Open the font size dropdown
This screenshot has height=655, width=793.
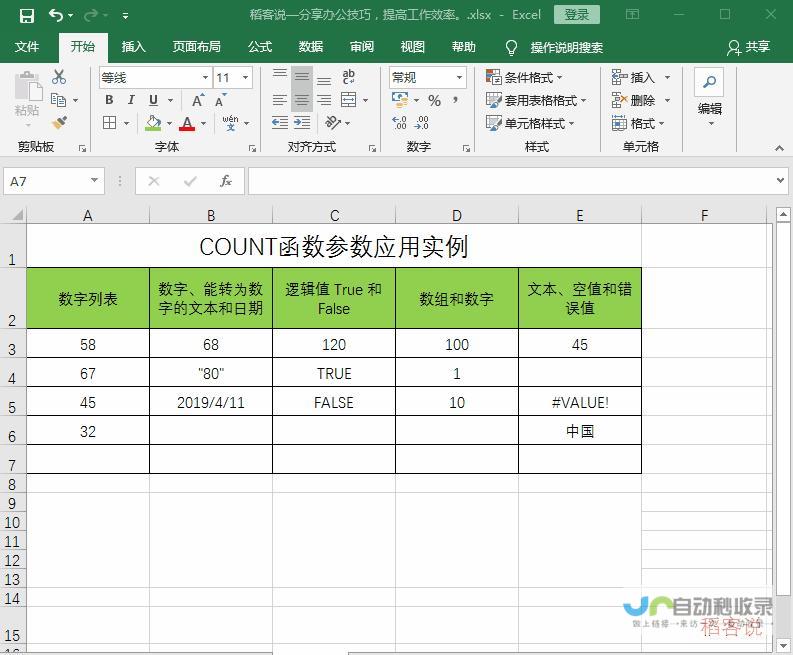point(245,77)
